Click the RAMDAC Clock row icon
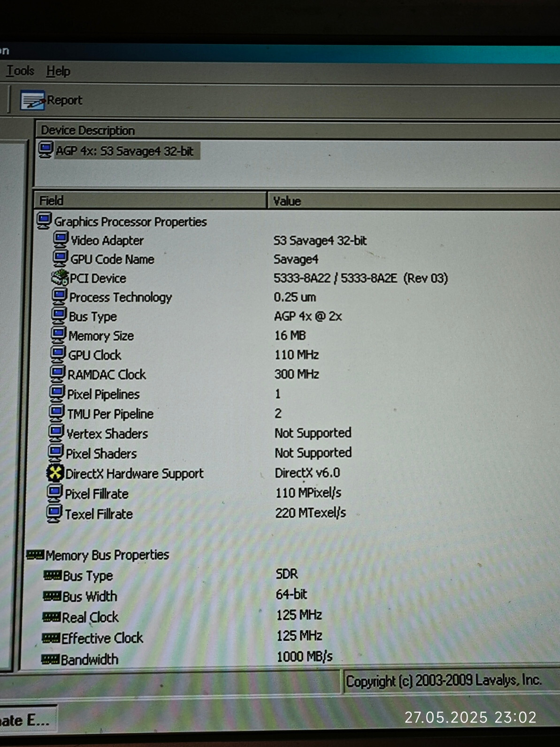The height and width of the screenshot is (747, 560). click(x=57, y=374)
